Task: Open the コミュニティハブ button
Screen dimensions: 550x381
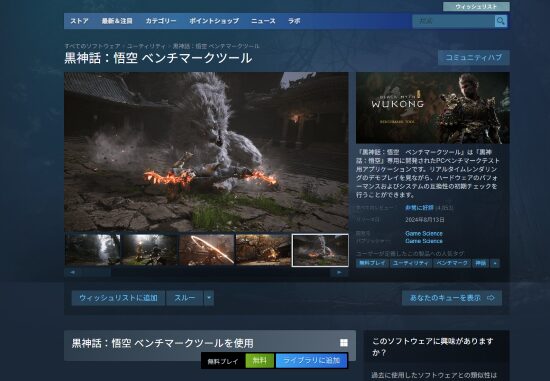Action: pos(474,58)
